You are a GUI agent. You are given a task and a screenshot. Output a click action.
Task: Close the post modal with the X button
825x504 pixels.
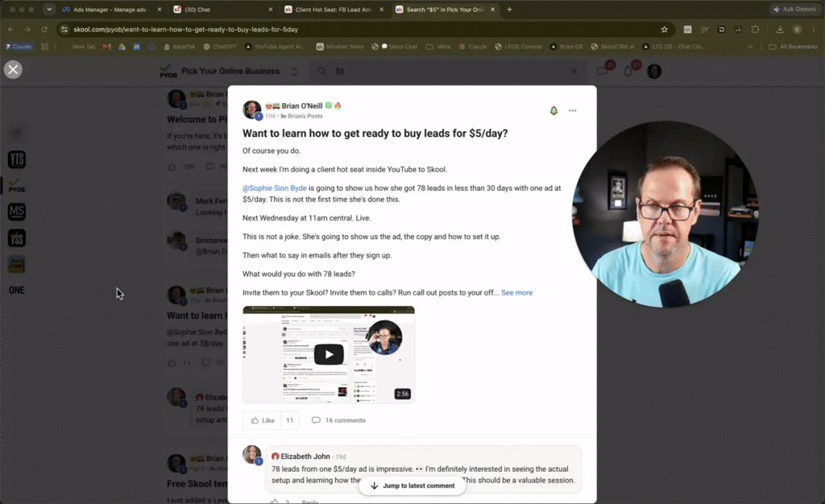tap(13, 69)
